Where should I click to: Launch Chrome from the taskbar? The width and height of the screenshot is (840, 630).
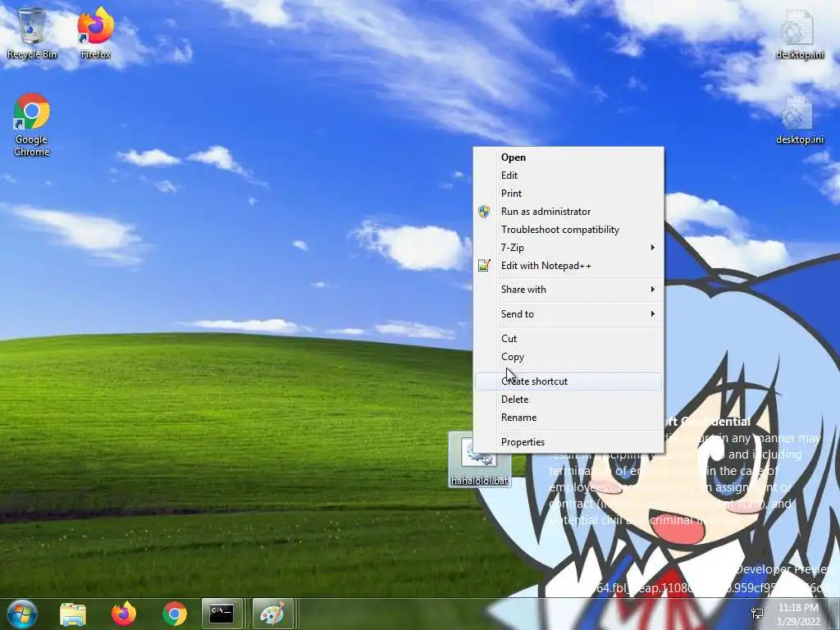[175, 614]
